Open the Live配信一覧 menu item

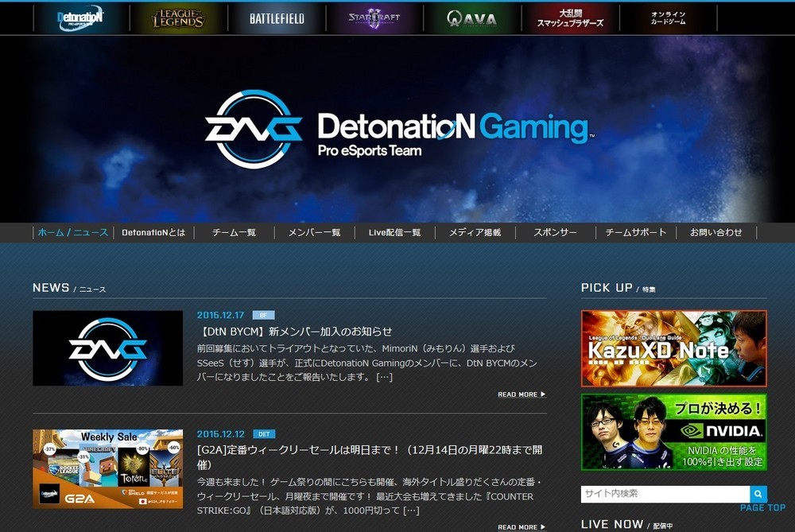(394, 232)
